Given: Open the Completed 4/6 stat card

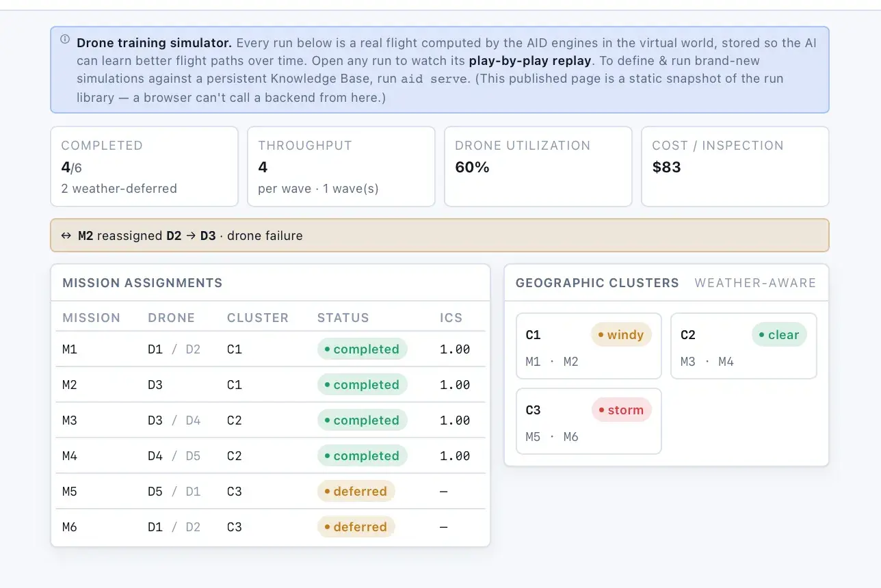Looking at the screenshot, I should coord(144,166).
